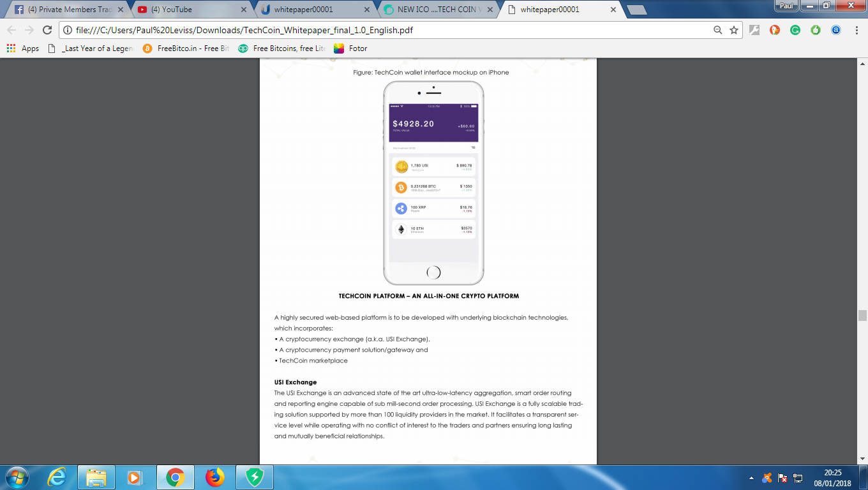Image resolution: width=868 pixels, height=490 pixels.
Task: Launch Internet Explorer from taskbar
Action: coord(57,477)
